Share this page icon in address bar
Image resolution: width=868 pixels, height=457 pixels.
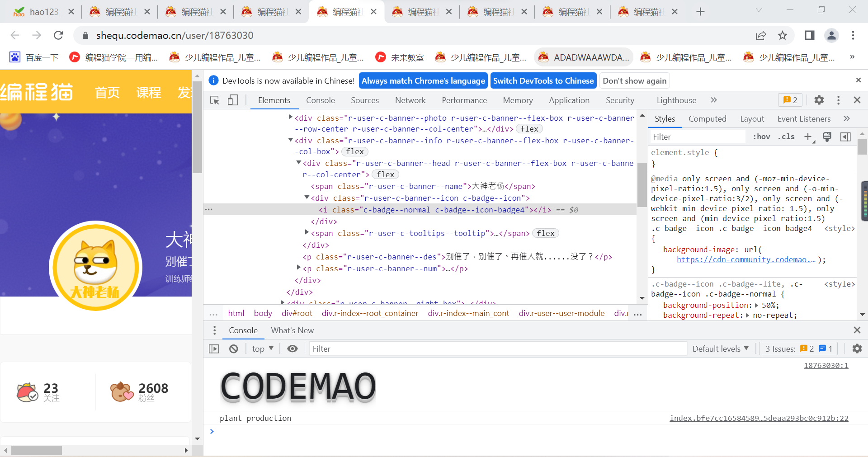click(x=761, y=35)
